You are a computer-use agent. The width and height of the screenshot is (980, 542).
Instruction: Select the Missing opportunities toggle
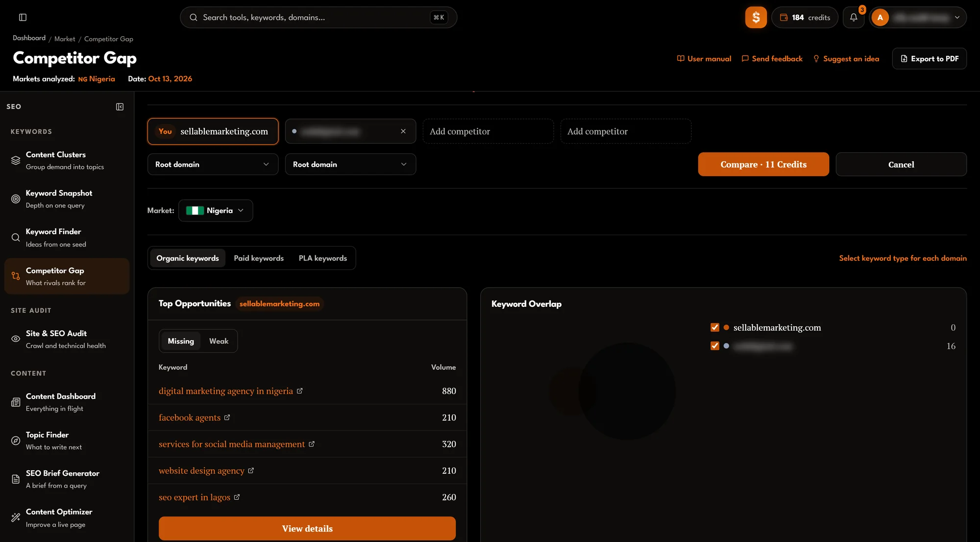181,341
